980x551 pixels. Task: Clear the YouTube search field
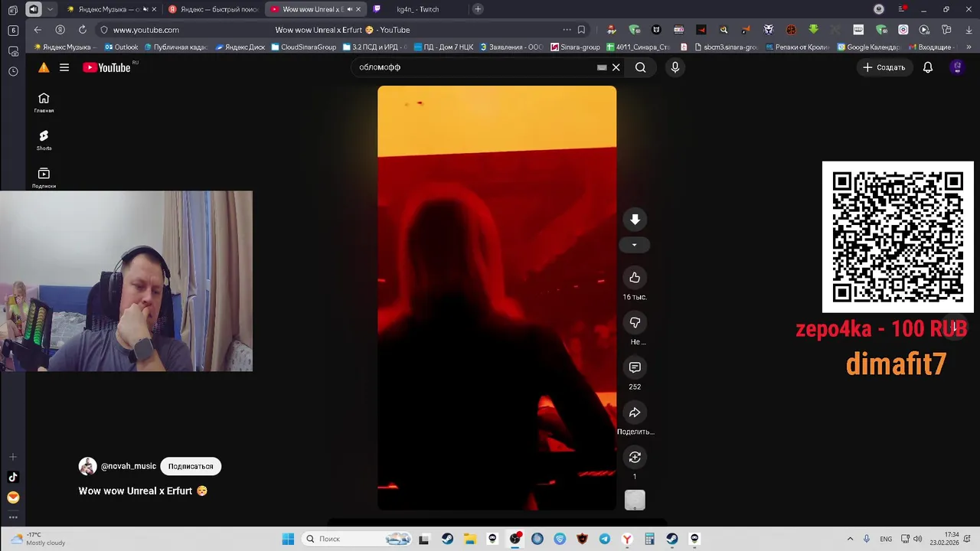(x=616, y=67)
